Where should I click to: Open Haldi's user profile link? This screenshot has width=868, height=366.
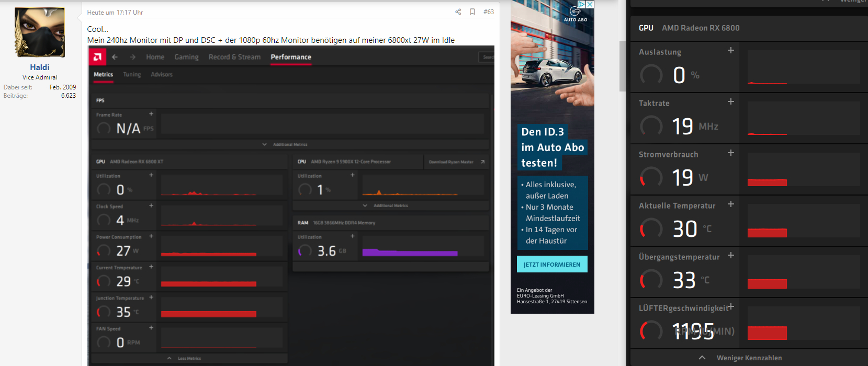(x=40, y=67)
